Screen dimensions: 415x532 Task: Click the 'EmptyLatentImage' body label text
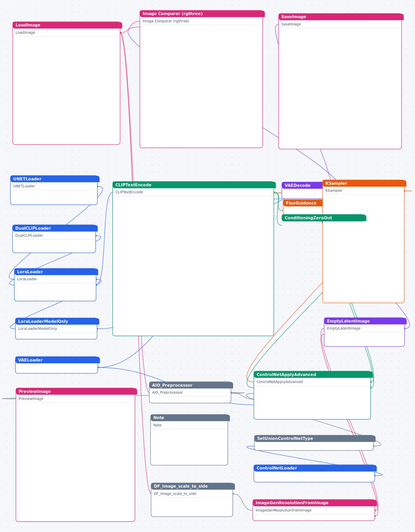tap(344, 329)
